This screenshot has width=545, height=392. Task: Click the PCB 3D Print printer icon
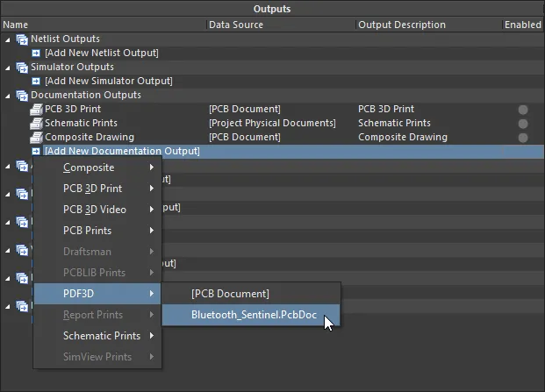point(36,109)
